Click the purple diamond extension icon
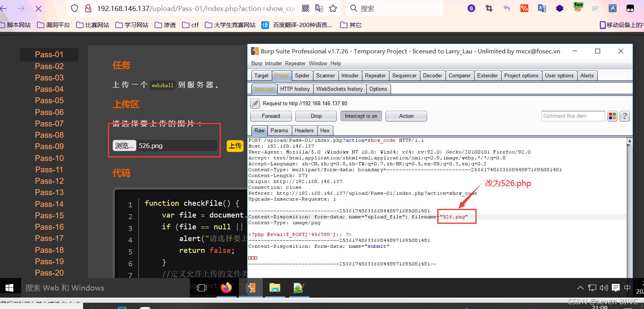644x309 pixels. [560, 8]
